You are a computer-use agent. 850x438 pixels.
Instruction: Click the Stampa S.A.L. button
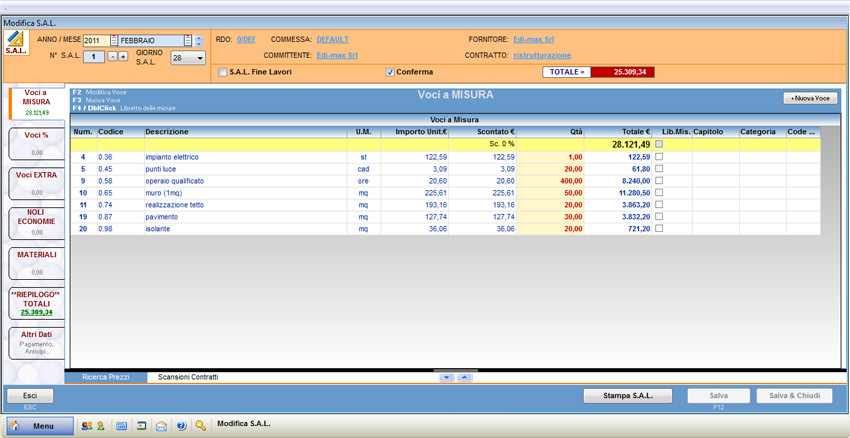628,396
